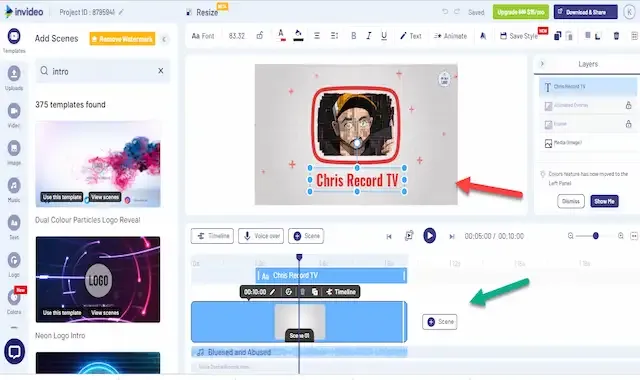Image resolution: width=640 pixels, height=380 pixels.
Task: Use the Neon Logo Intro template
Action: pos(62,313)
